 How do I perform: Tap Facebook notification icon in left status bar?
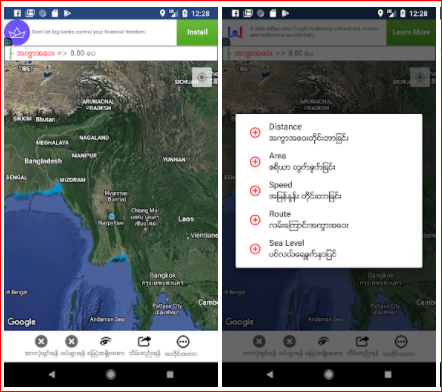pyautogui.click(x=17, y=13)
